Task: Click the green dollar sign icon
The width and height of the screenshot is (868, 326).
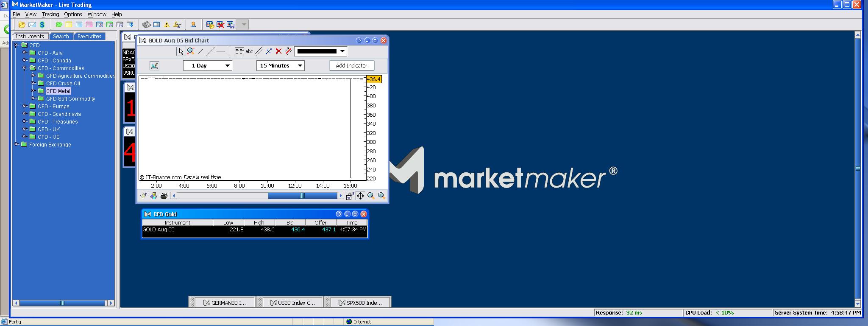Action: point(42,25)
